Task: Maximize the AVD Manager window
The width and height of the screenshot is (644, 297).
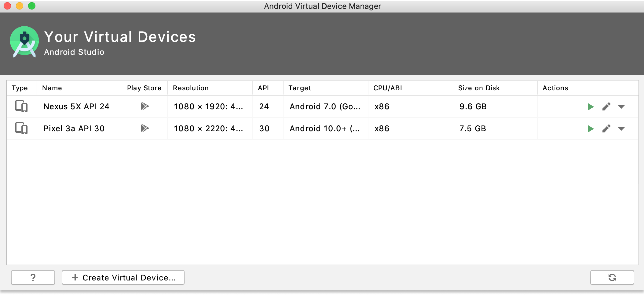Action: [32, 6]
